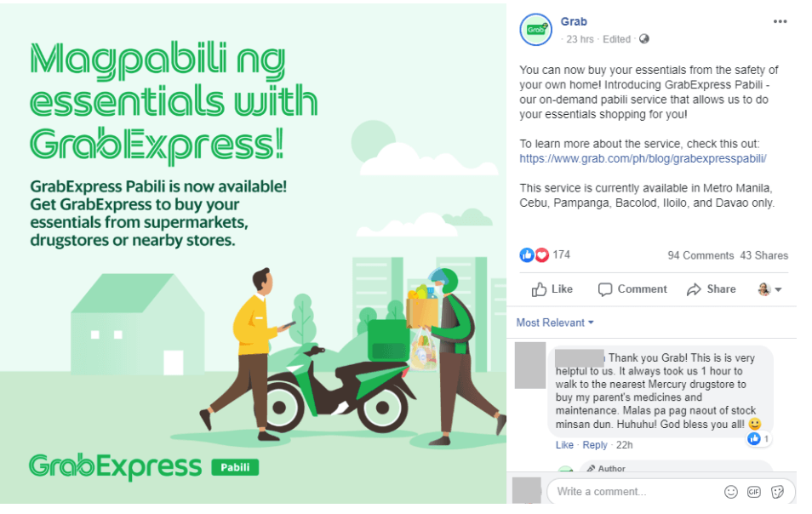Image resolution: width=812 pixels, height=514 pixels.
Task: Click the globe public audience icon
Action: pyautogui.click(x=643, y=39)
